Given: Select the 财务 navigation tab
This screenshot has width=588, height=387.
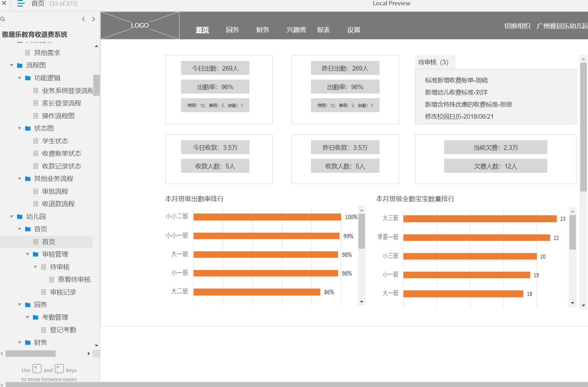Looking at the screenshot, I should tap(263, 30).
